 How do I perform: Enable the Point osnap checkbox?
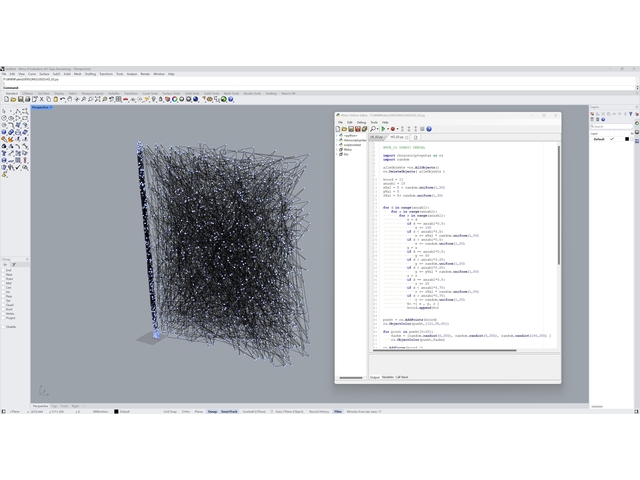(x=4, y=279)
